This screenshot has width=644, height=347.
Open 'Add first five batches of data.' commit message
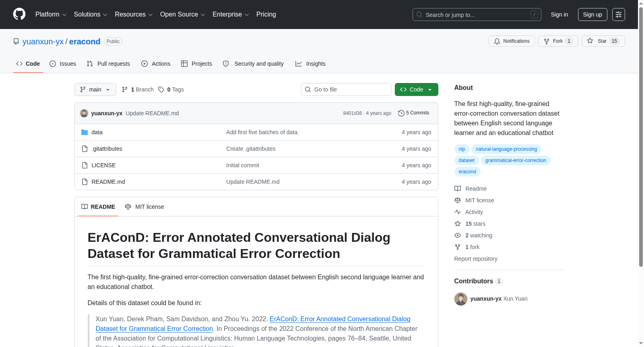(x=262, y=132)
